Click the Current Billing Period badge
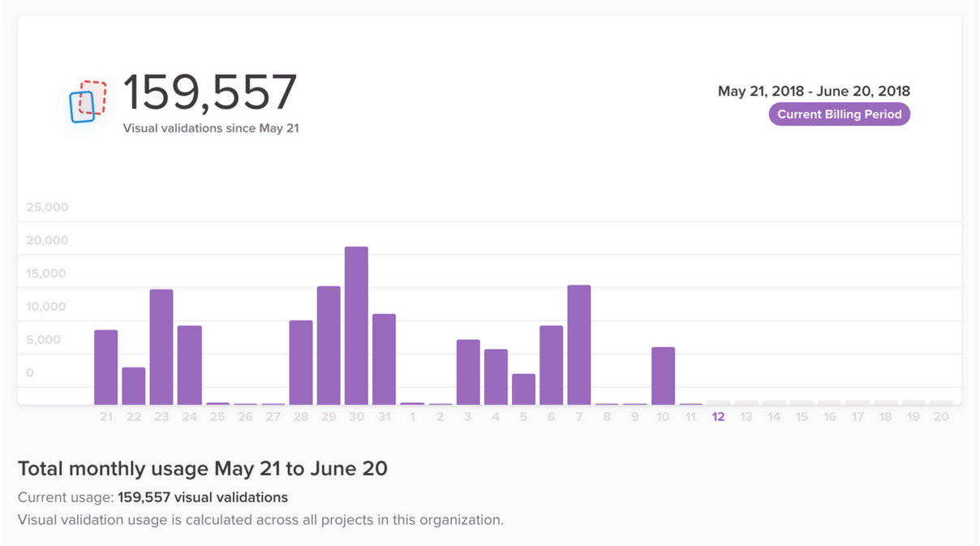The width and height of the screenshot is (980, 546). 840,114
